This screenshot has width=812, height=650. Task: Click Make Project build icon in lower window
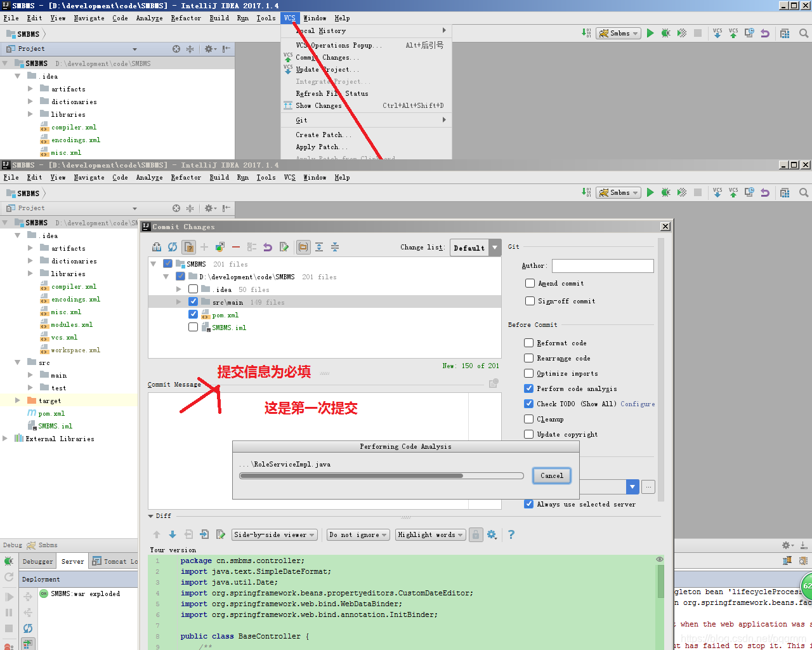586,192
